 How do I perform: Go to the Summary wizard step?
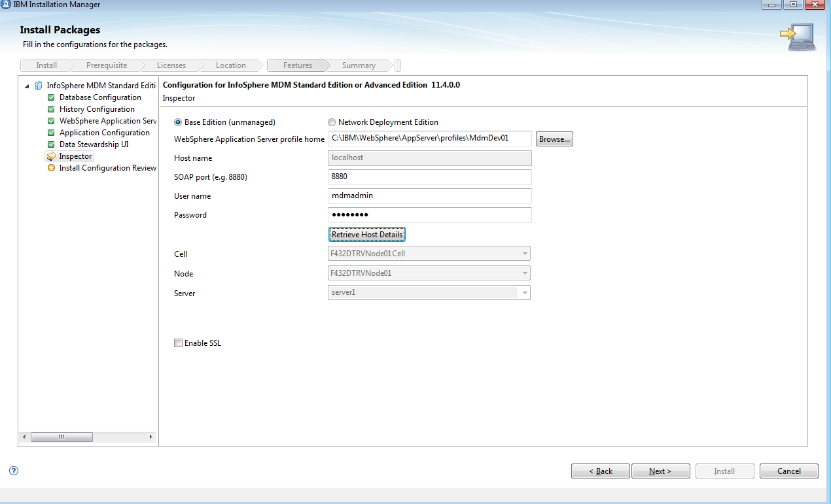359,65
